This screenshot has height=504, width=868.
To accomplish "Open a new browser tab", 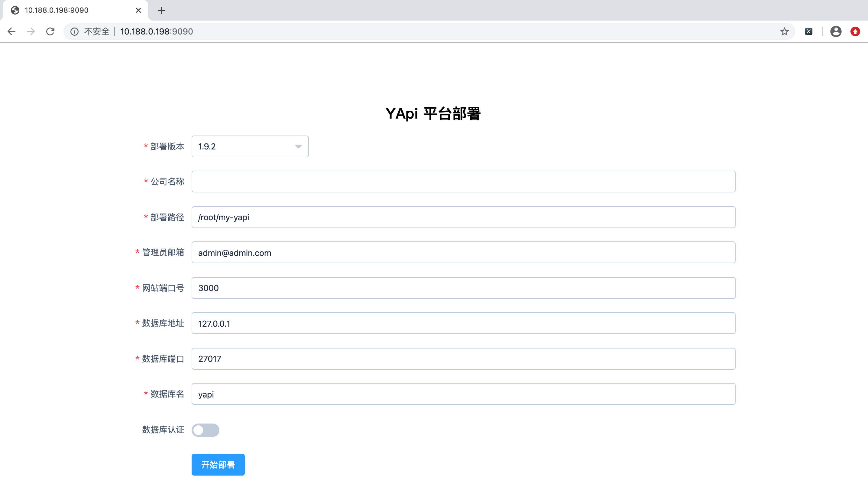I will pyautogui.click(x=161, y=10).
